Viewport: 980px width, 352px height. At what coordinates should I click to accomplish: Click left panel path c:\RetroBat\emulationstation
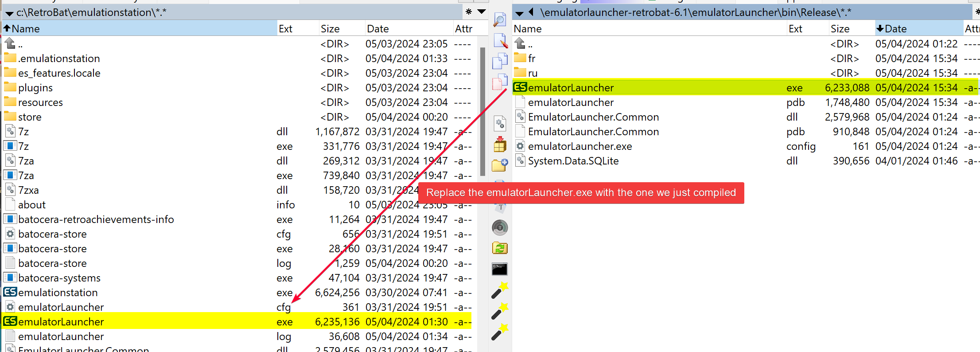pos(91,12)
